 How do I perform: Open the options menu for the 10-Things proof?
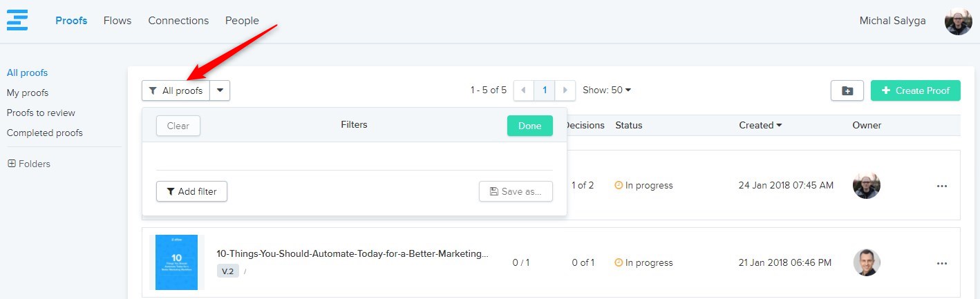coord(941,263)
